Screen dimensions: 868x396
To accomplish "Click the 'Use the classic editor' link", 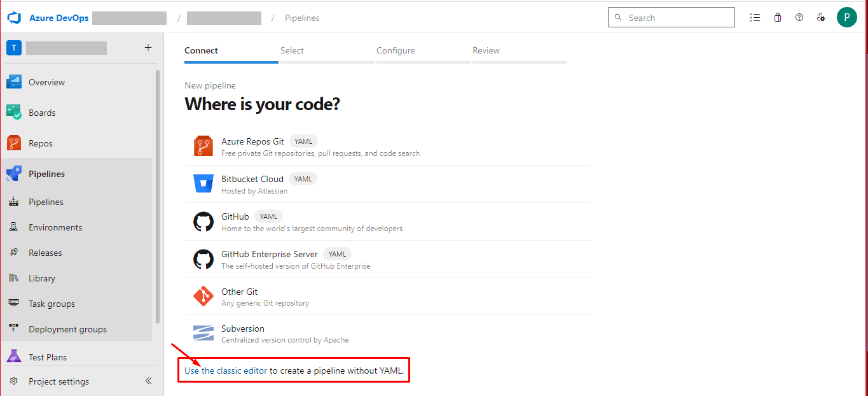I will point(226,370).
